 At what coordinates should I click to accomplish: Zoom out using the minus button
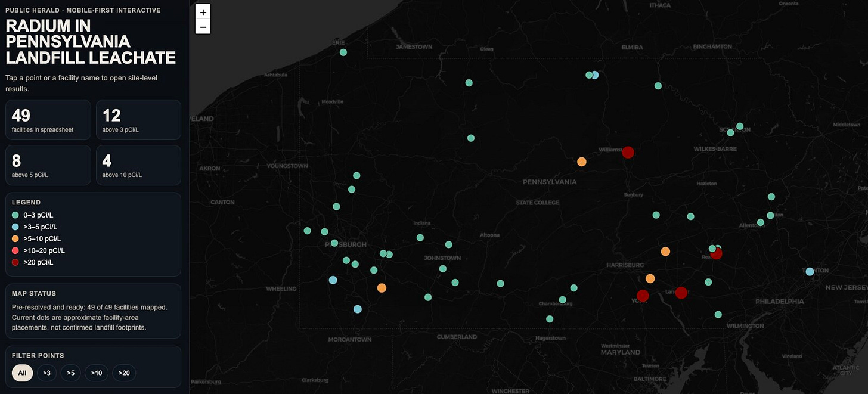pos(203,27)
